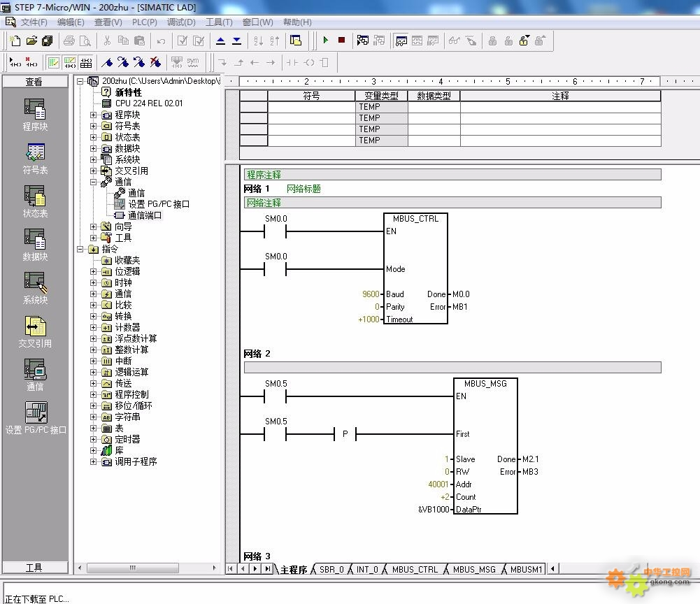
Task: Save the project using the disk icon
Action: click(x=47, y=41)
